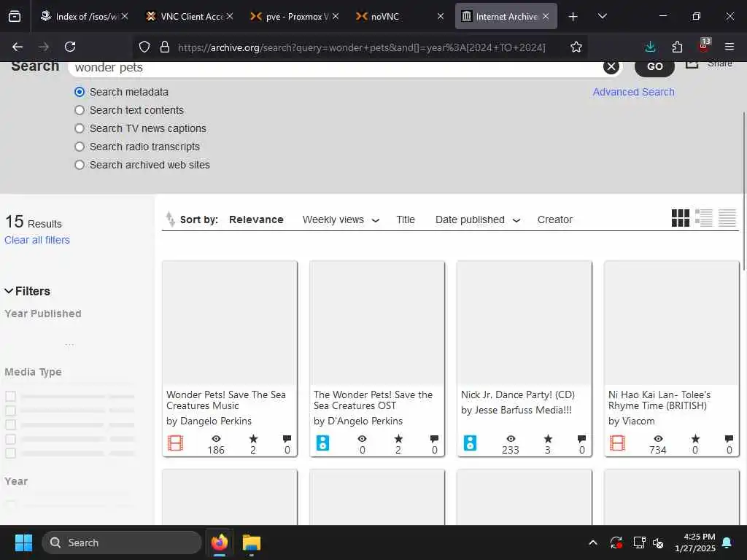Image resolution: width=747 pixels, height=560 pixels.
Task: Click the archive.org URL address bar
Action: 361,47
